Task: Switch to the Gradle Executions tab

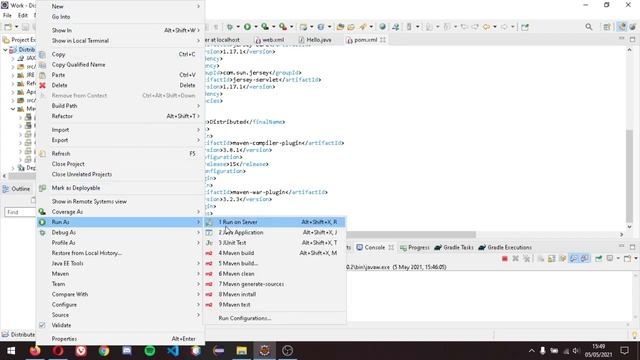Action: coord(504,247)
